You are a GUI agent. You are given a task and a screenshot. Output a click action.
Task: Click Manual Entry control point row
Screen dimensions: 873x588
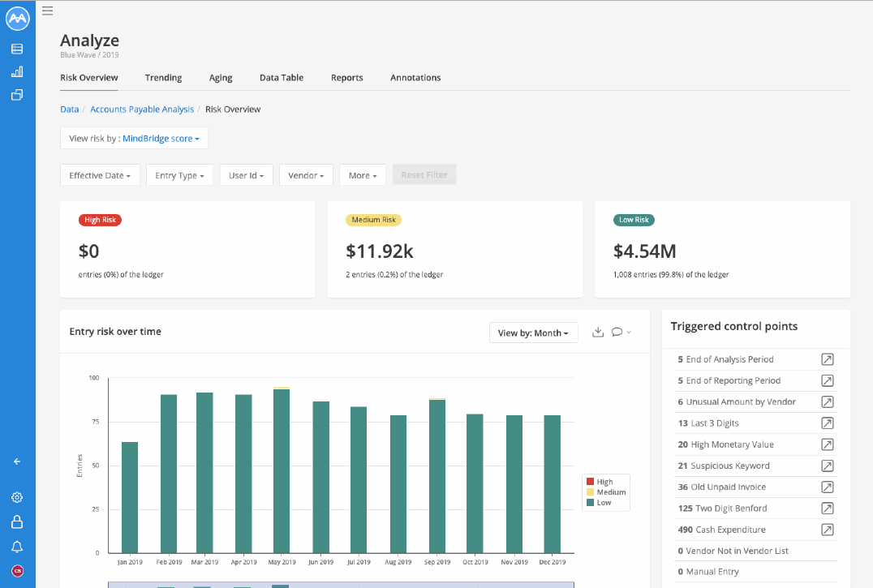[755, 572]
